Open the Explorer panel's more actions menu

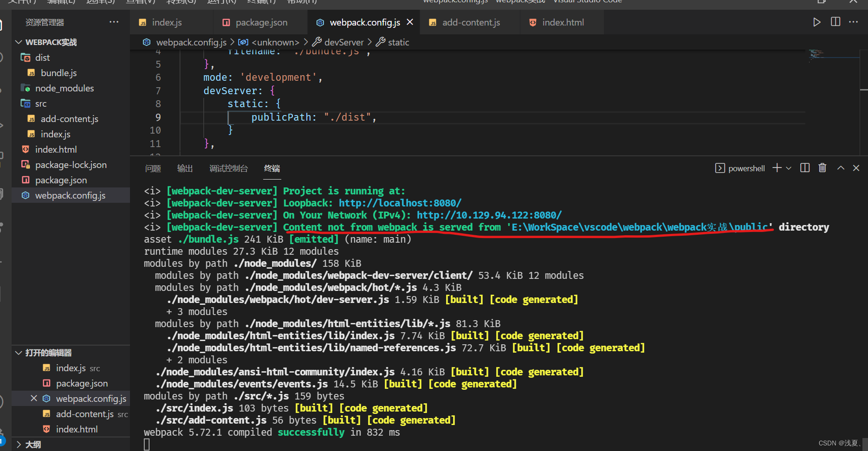114,22
